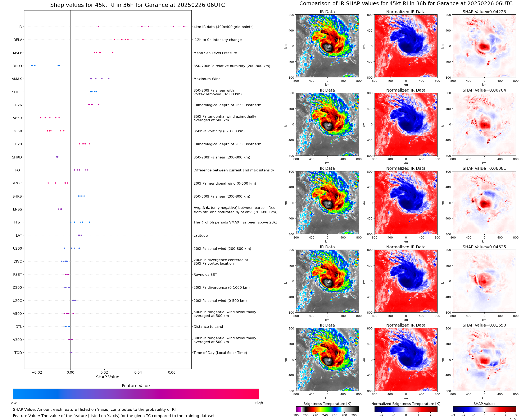Click the rightmost IR row SHAP dot
This screenshot has width=521, height=420.
(184, 27)
